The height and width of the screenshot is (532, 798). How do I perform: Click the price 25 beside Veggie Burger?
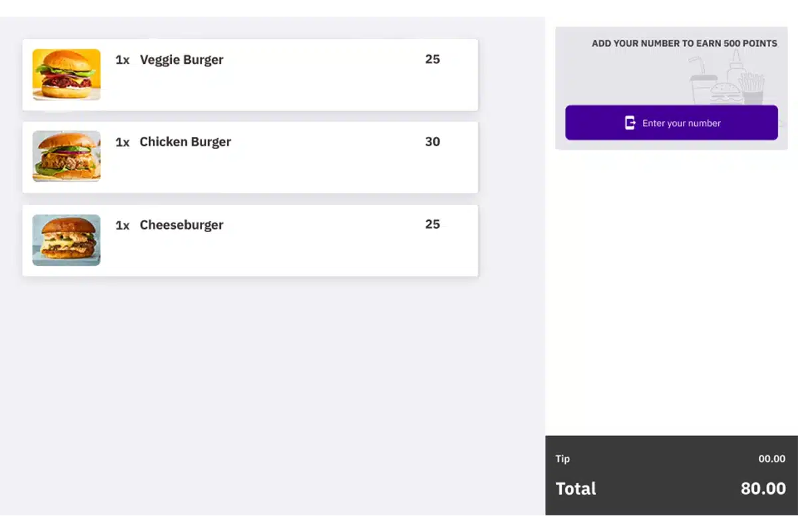432,60
